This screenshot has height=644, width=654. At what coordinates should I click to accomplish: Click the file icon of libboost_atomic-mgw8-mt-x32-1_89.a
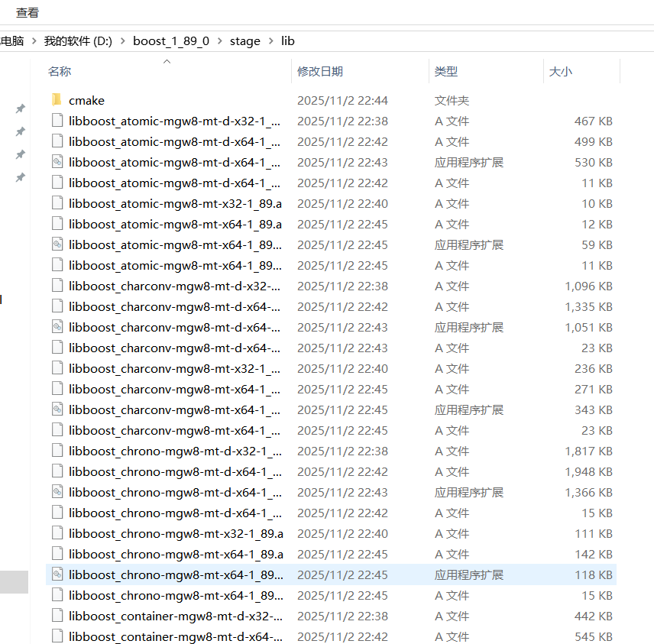coord(57,203)
